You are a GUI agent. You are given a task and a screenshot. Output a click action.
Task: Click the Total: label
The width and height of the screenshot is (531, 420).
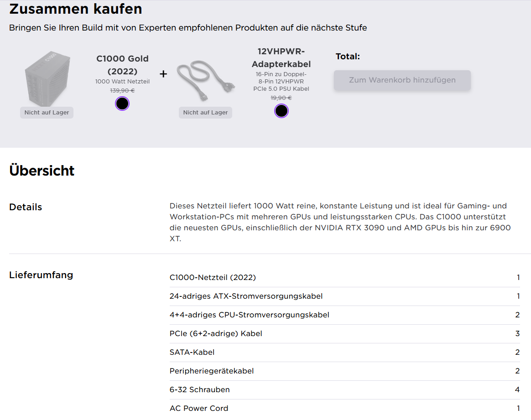(348, 57)
